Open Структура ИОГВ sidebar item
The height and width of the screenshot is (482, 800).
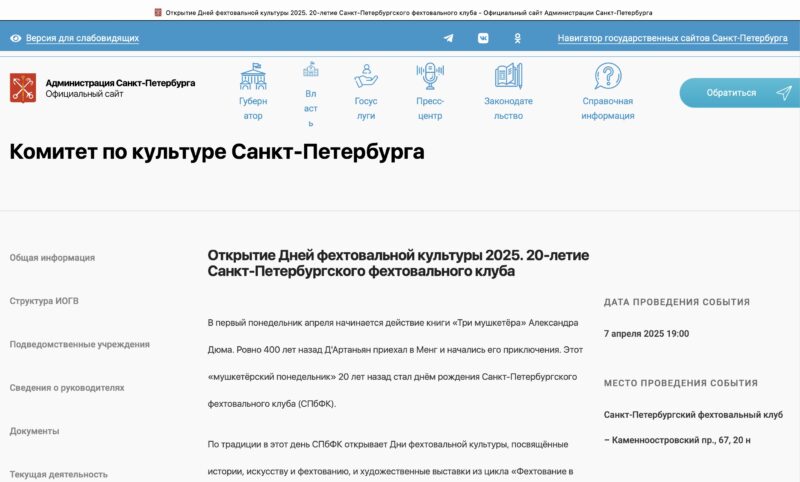click(44, 300)
